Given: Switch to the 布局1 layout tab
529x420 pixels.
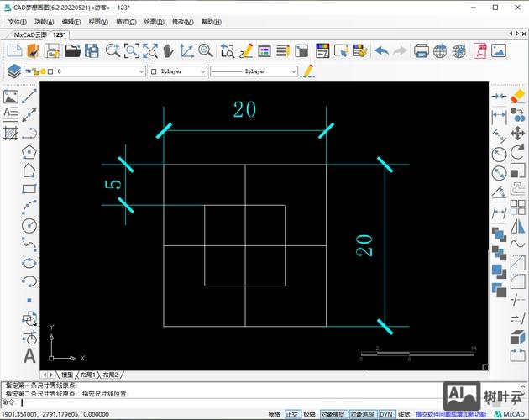Looking at the screenshot, I should click(x=87, y=375).
